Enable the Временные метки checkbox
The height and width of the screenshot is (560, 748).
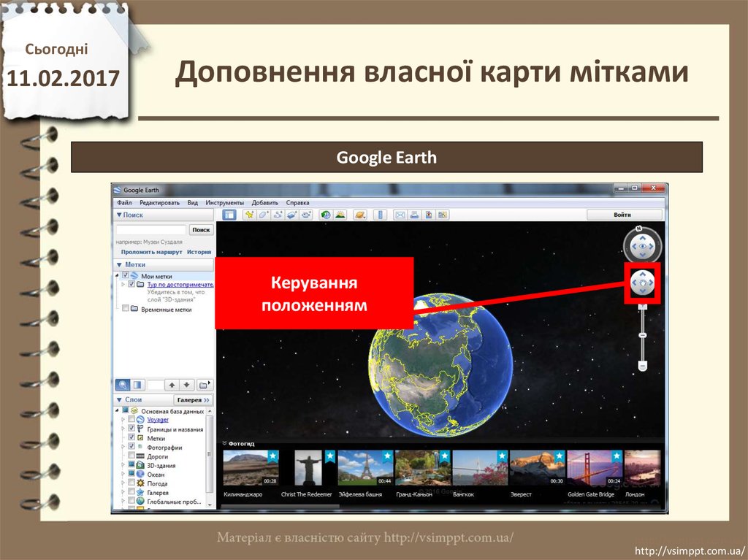[126, 309]
